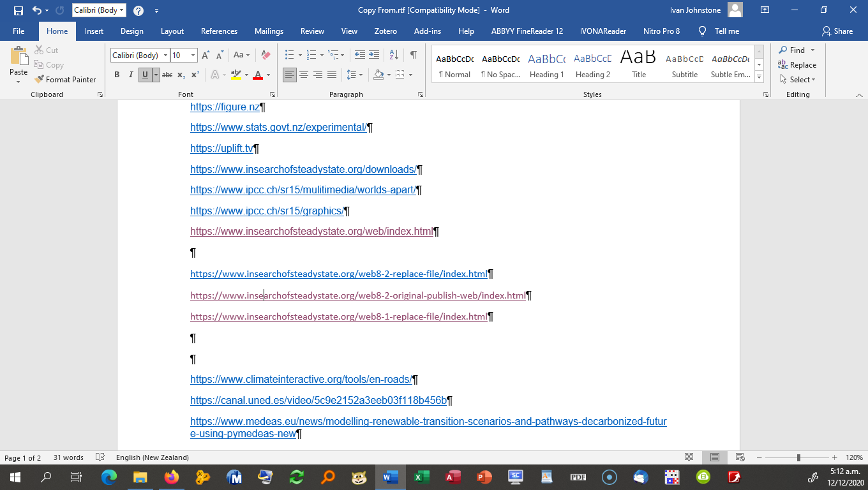Screen dimensions: 868x490
Task: Toggle Superscript formatting
Action: coord(195,75)
